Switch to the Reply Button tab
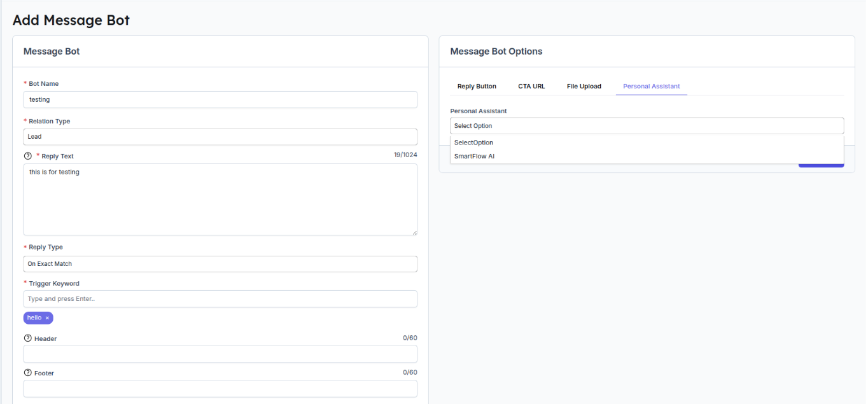This screenshot has height=404, width=868. [x=477, y=87]
